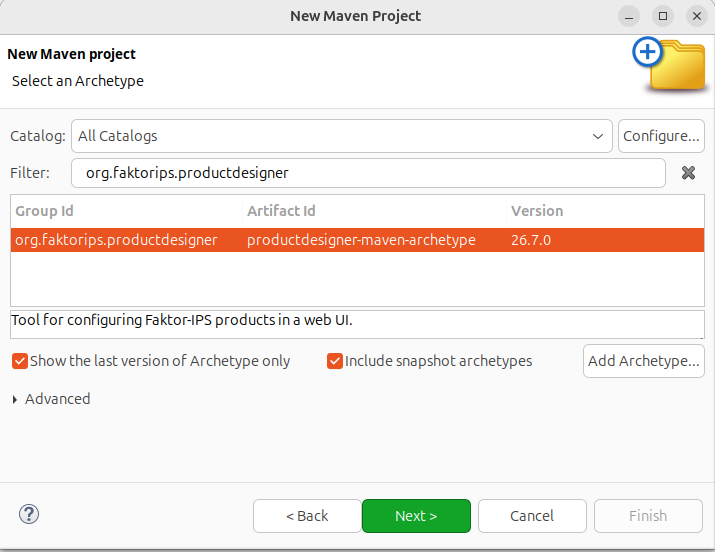Sort archetypes by Version column

coord(606,211)
